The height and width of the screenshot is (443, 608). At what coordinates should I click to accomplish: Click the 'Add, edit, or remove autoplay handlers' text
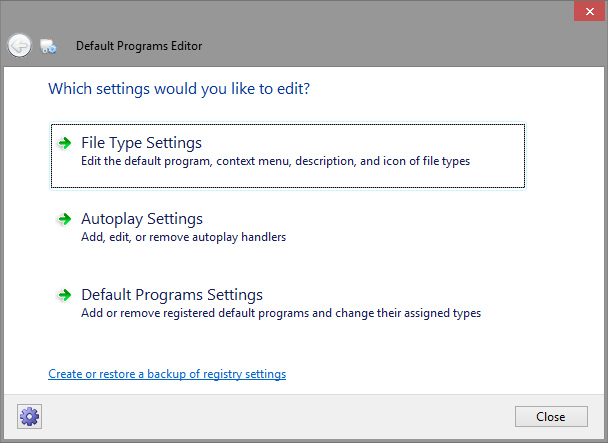click(x=183, y=237)
